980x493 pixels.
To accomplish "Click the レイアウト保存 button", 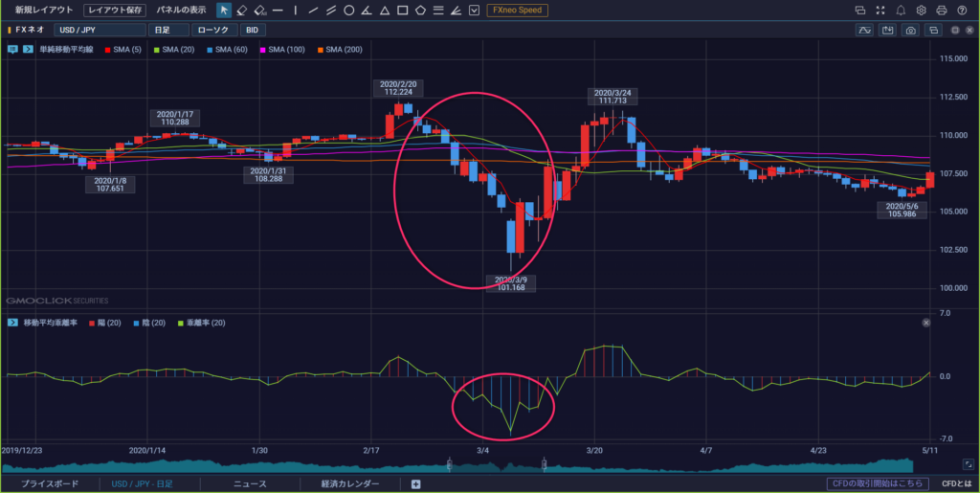I will (115, 10).
